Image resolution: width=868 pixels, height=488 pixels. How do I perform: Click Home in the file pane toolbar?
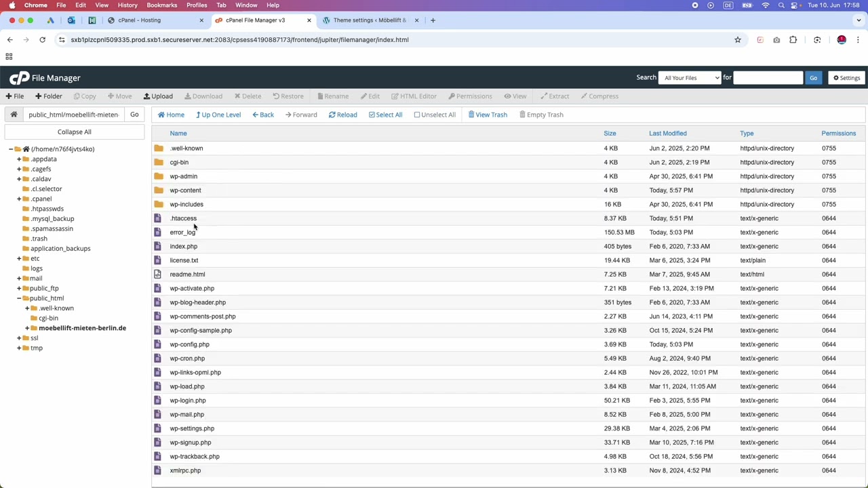tap(171, 115)
